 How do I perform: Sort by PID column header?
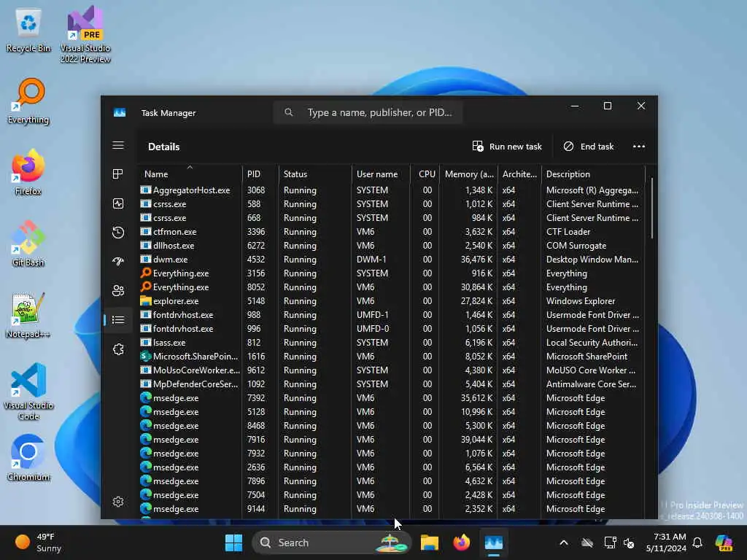coord(260,174)
